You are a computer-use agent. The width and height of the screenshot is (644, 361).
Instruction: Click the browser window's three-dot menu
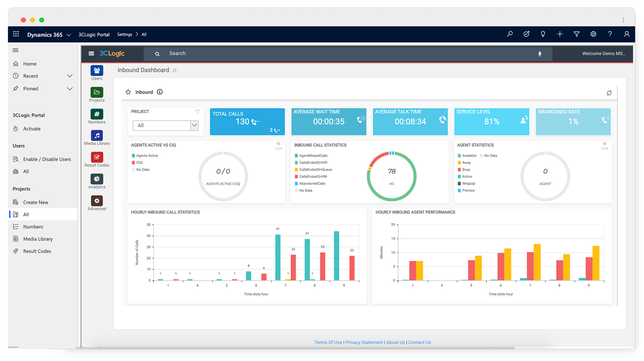623,20
